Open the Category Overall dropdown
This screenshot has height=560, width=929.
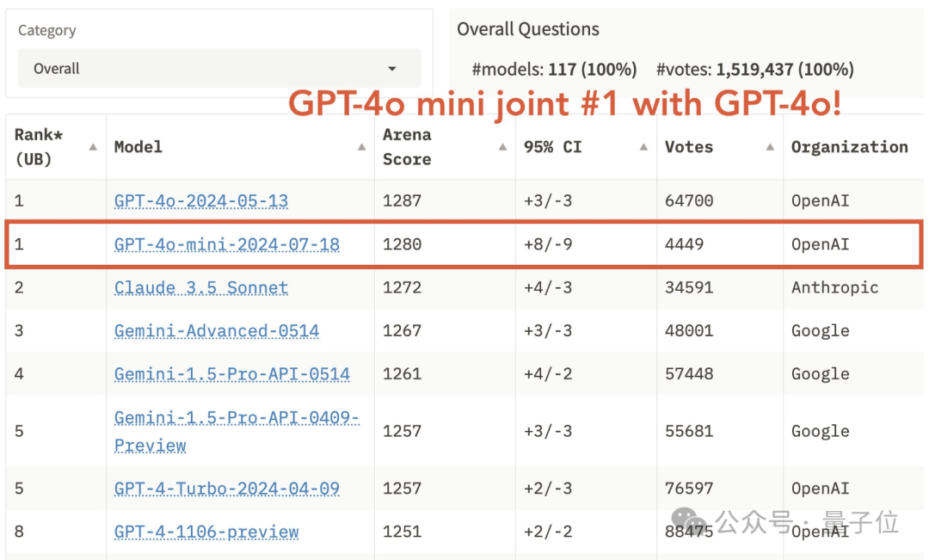pyautogui.click(x=219, y=69)
